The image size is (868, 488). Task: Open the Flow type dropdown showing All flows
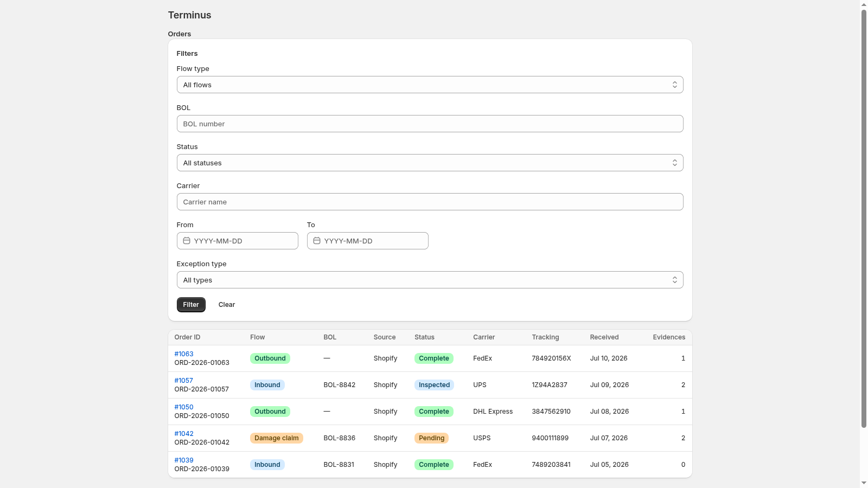pyautogui.click(x=430, y=85)
